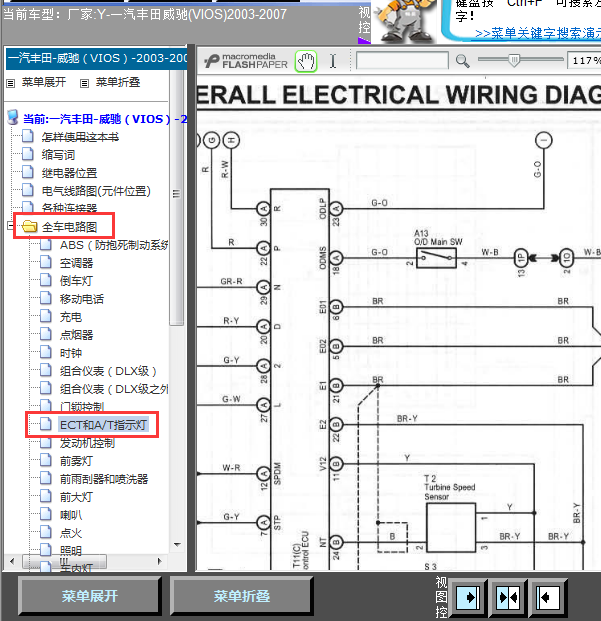Click the page icon beside 前雾灯
This screenshot has height=621, width=601.
(x=46, y=460)
